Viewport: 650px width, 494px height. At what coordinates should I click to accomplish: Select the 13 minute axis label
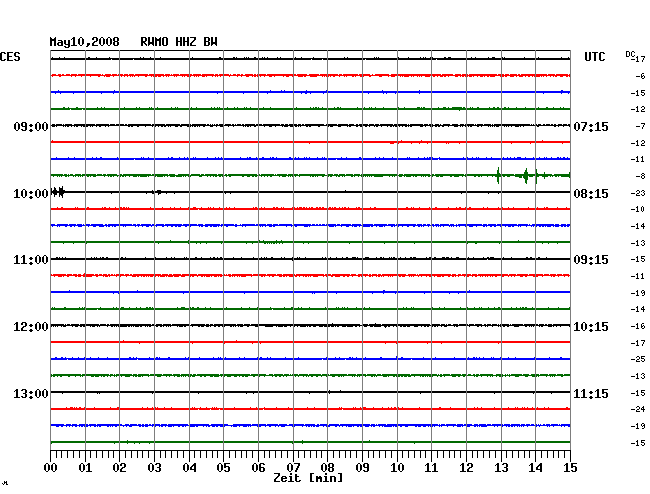click(x=501, y=468)
